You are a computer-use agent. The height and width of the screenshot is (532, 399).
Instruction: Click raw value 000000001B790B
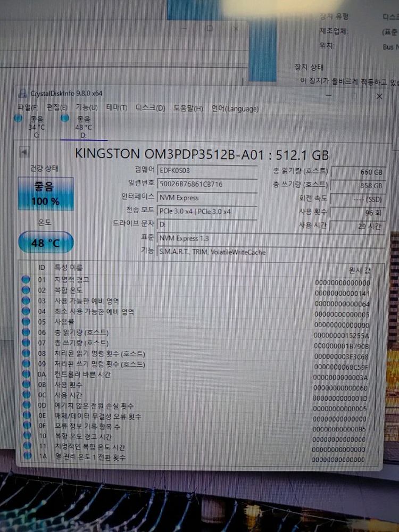(x=342, y=346)
